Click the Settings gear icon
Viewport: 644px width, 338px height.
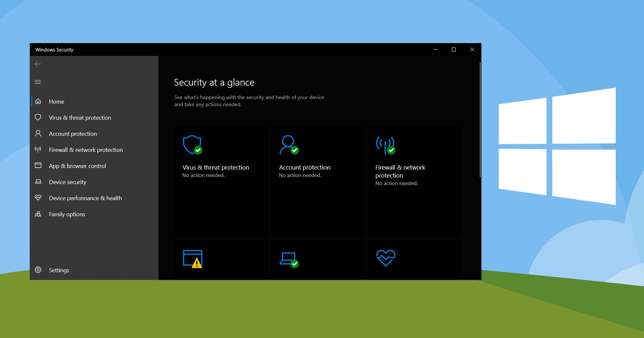38,270
